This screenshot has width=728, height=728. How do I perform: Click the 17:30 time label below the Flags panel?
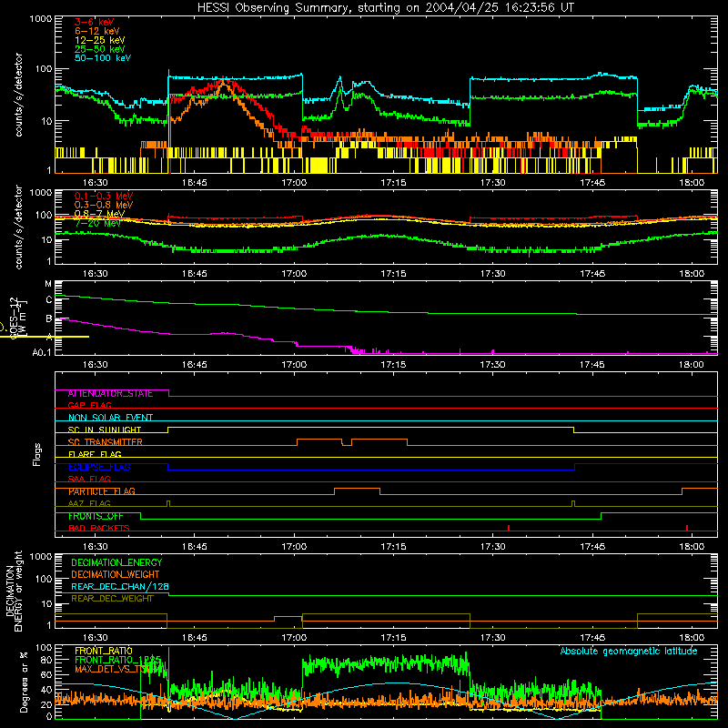[492, 547]
